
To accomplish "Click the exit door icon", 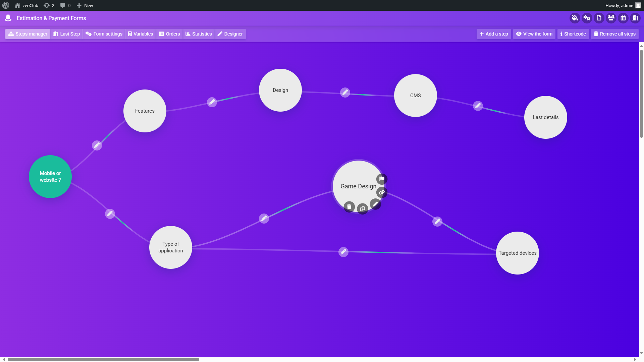I will (635, 18).
